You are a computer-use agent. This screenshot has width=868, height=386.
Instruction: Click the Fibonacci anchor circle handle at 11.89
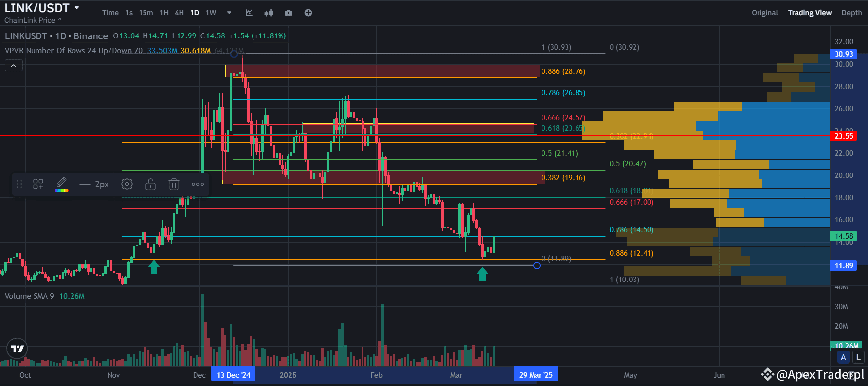click(537, 265)
